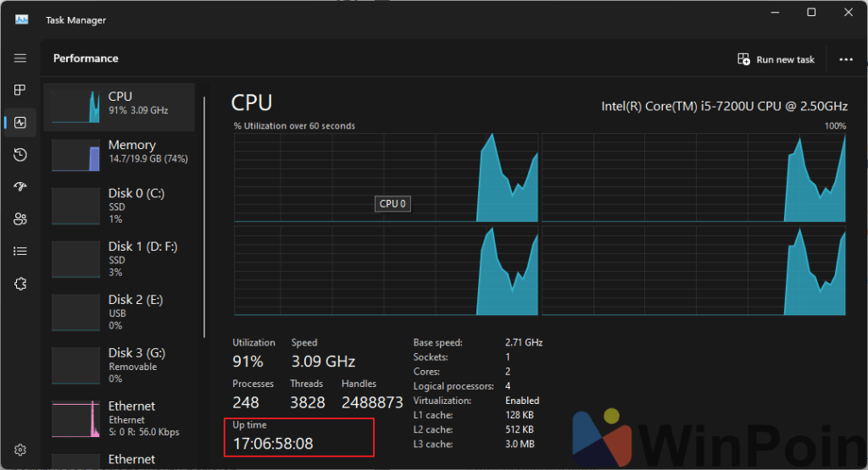Open the hamburger navigation menu
868x470 pixels.
20,58
